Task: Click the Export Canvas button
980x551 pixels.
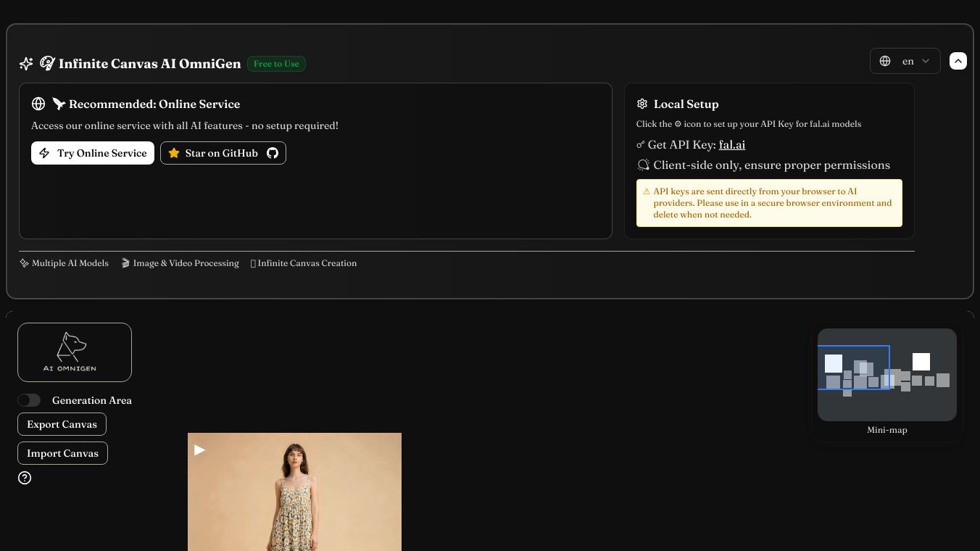Action: (x=62, y=424)
